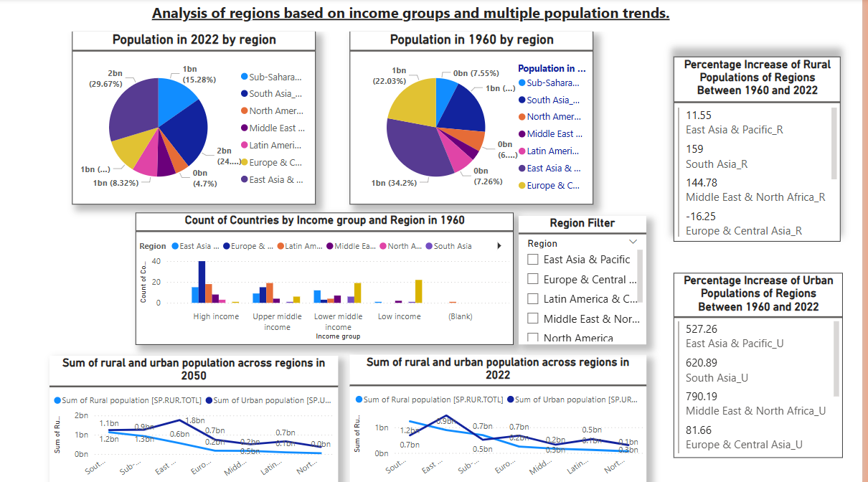Click Sum of Rural population legend in 2050 chart

(127, 400)
